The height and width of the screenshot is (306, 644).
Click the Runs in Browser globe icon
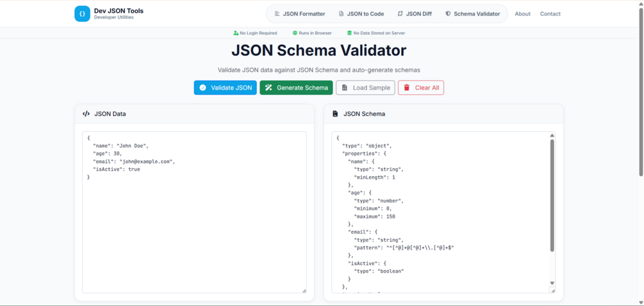click(295, 33)
